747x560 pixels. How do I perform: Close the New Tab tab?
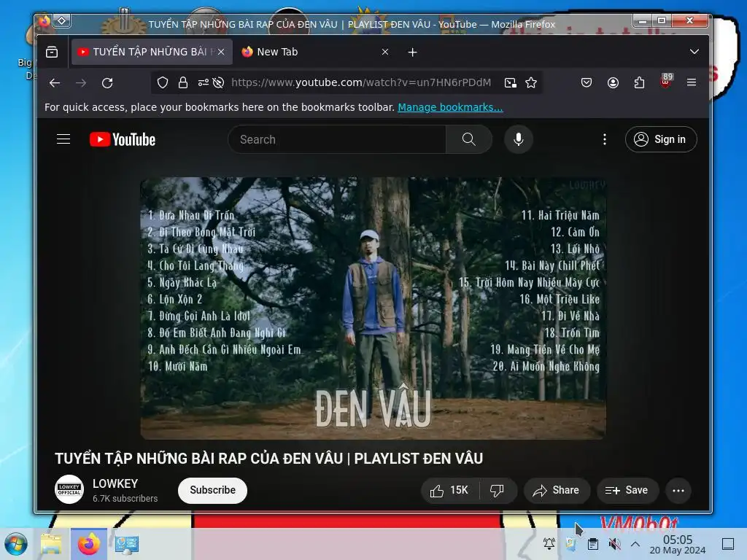pos(385,52)
